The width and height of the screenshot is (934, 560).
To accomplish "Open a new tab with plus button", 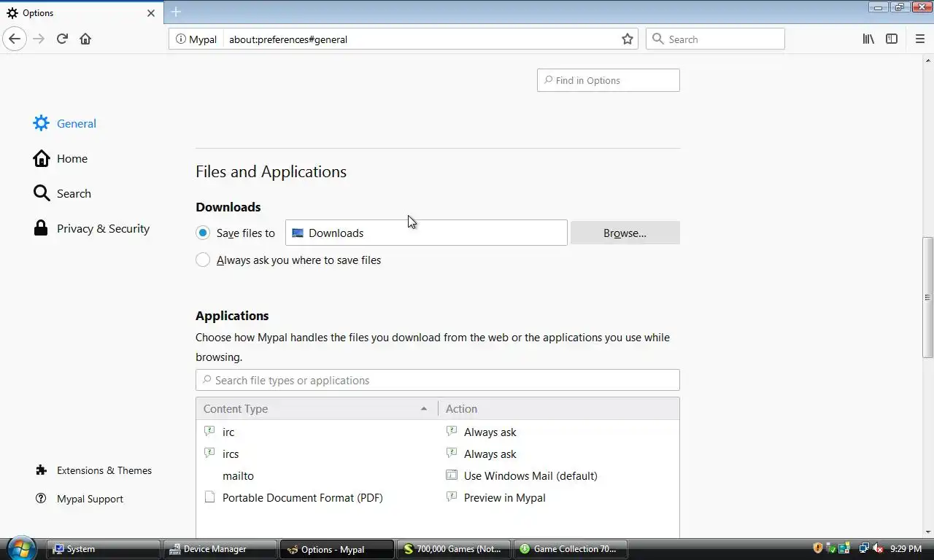I will pyautogui.click(x=176, y=12).
